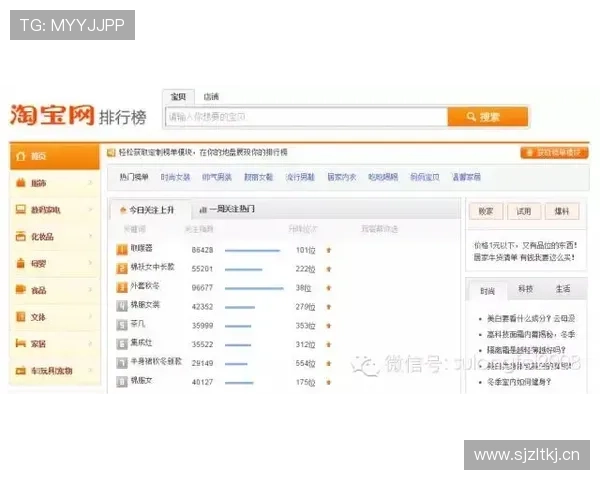The image size is (600, 480).
Task: Click the attention index bar for 29149
Action: tap(236, 364)
